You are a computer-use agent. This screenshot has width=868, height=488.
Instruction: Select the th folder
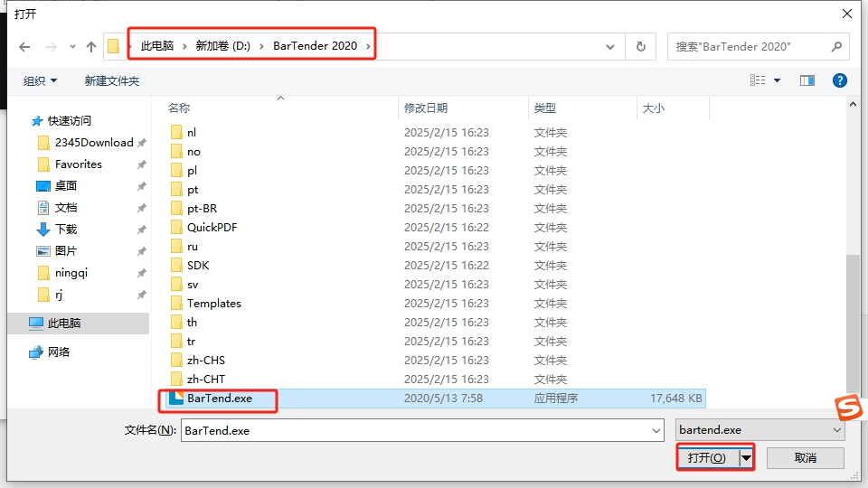(x=192, y=322)
